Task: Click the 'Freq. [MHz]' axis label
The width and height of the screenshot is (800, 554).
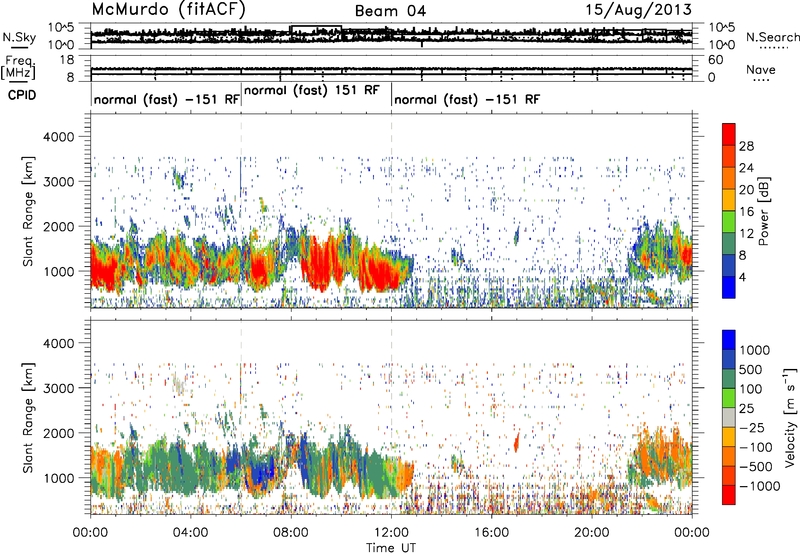Action: pos(18,67)
